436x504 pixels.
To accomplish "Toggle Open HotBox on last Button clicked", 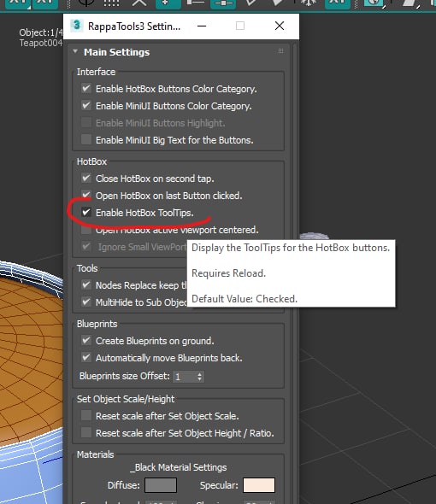I will coord(86,195).
